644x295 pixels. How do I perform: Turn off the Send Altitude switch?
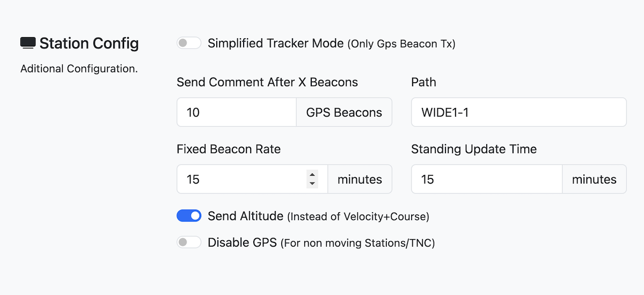point(189,216)
